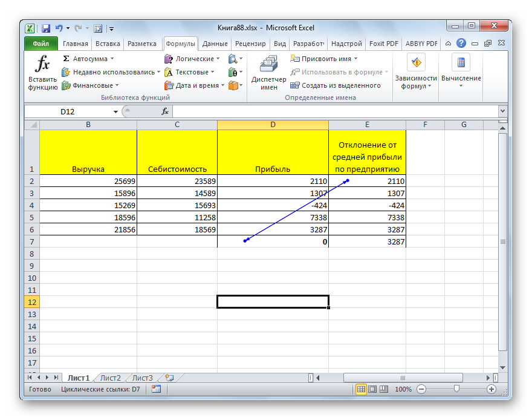Switch to Page Break Preview view
The image size is (532, 420).
[383, 389]
